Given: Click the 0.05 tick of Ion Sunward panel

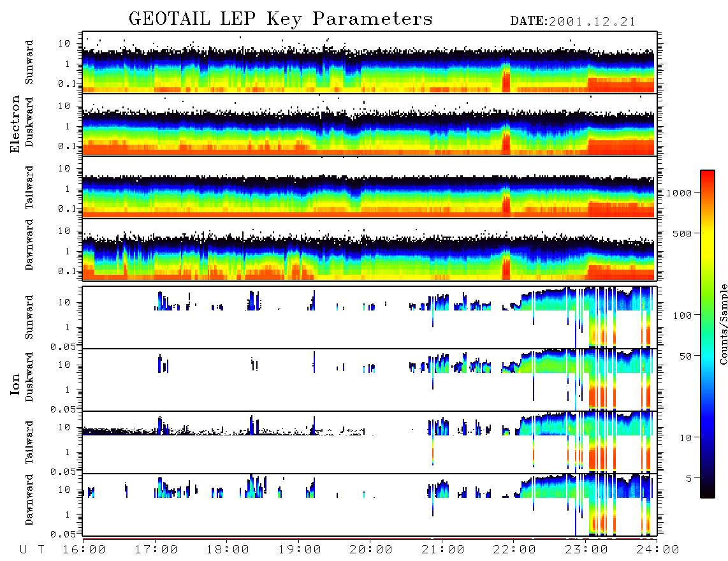Looking at the screenshot, I should point(63,346).
